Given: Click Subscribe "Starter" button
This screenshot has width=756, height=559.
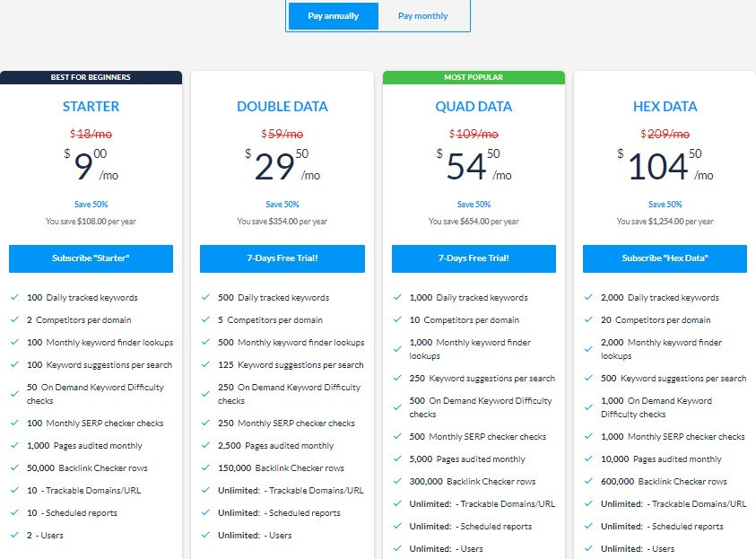Looking at the screenshot, I should pos(91,258).
